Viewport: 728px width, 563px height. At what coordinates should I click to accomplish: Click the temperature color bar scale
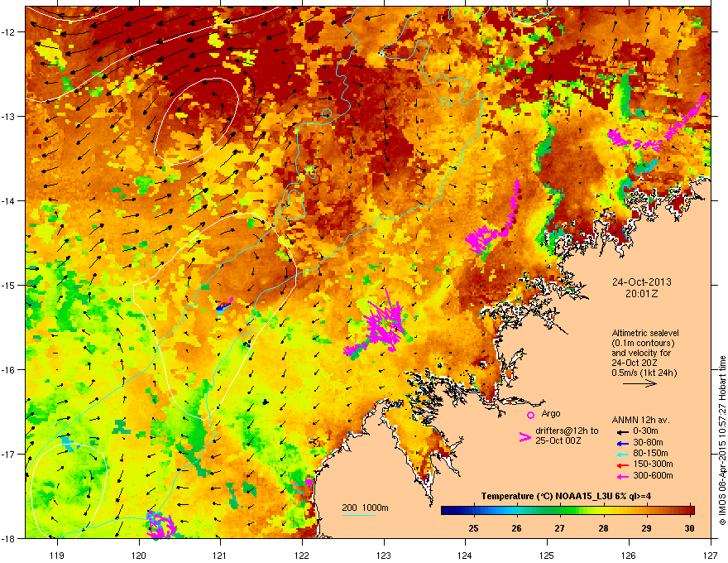tap(568, 511)
